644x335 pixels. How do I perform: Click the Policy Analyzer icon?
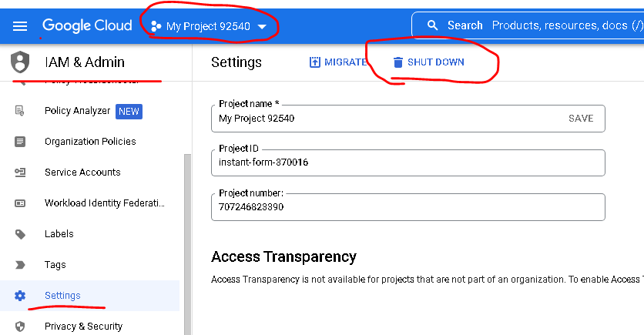coord(20,111)
